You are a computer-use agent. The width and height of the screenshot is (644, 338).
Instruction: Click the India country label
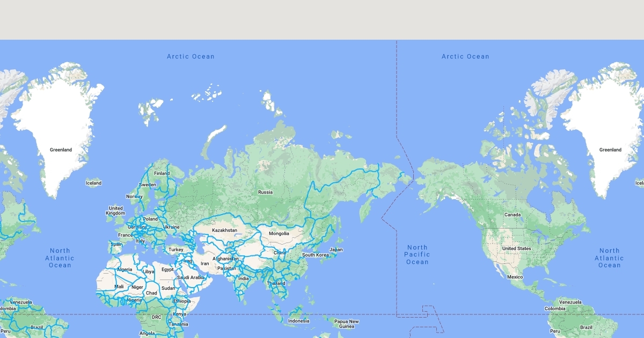244,278
